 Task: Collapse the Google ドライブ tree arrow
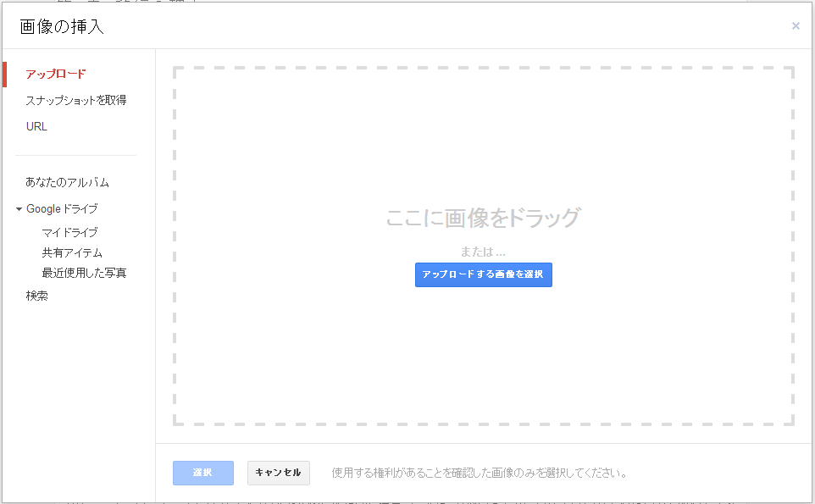click(x=19, y=209)
